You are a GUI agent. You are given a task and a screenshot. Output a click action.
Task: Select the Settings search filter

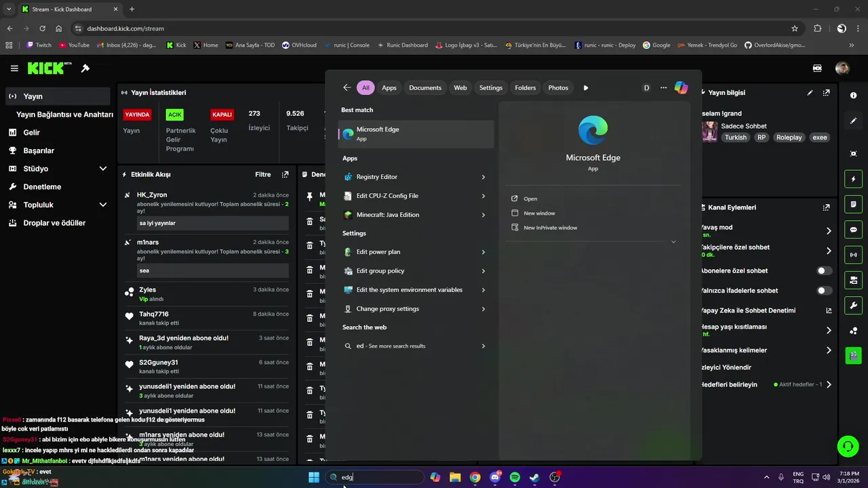click(x=491, y=87)
